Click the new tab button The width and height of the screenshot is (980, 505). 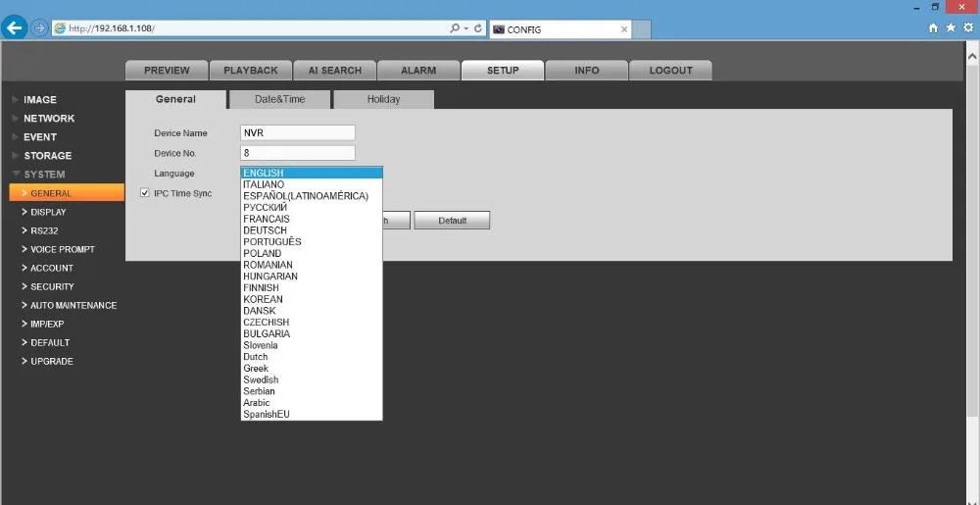[x=642, y=29]
